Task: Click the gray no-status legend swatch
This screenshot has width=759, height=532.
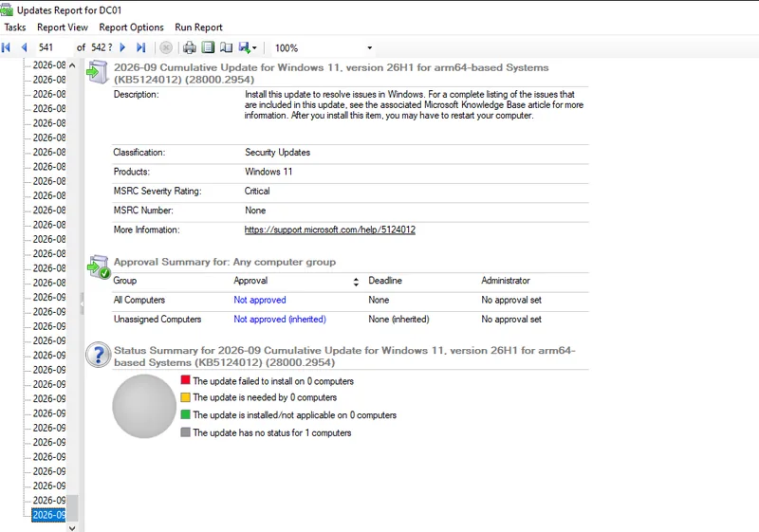Action: click(x=185, y=431)
